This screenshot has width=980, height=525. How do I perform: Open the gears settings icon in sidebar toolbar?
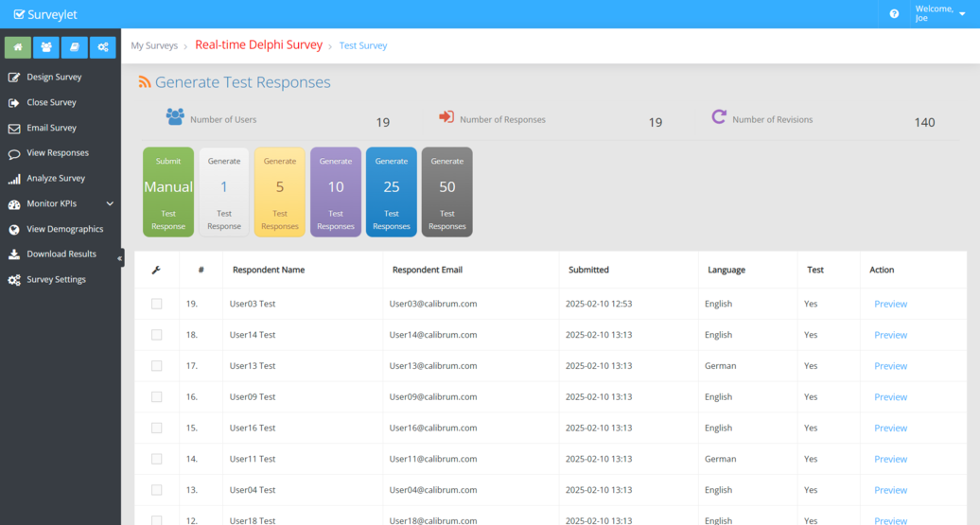pyautogui.click(x=103, y=47)
